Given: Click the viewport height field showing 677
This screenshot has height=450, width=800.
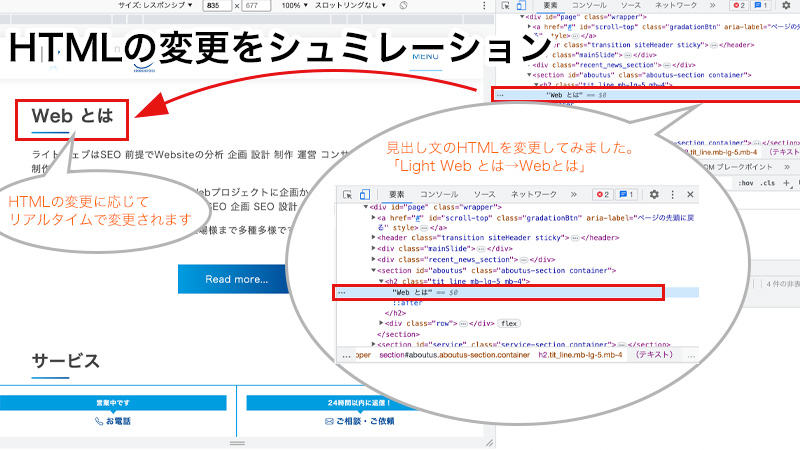Looking at the screenshot, I should click(257, 5).
